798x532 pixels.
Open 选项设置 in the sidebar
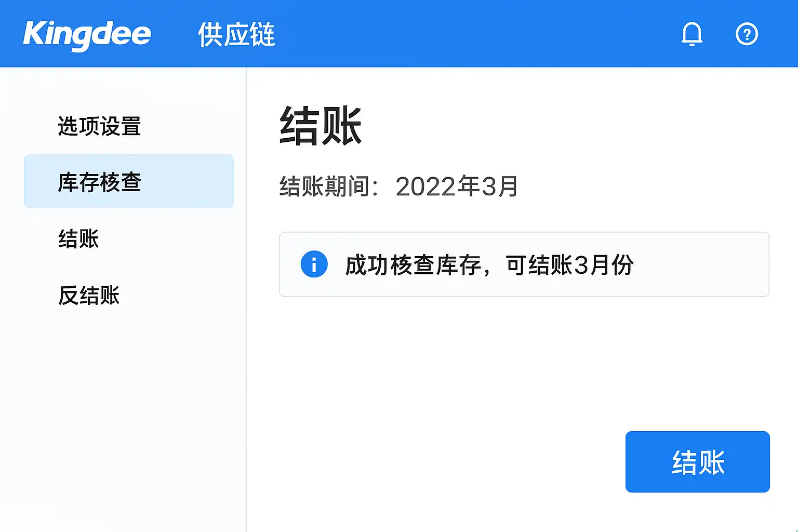click(99, 126)
